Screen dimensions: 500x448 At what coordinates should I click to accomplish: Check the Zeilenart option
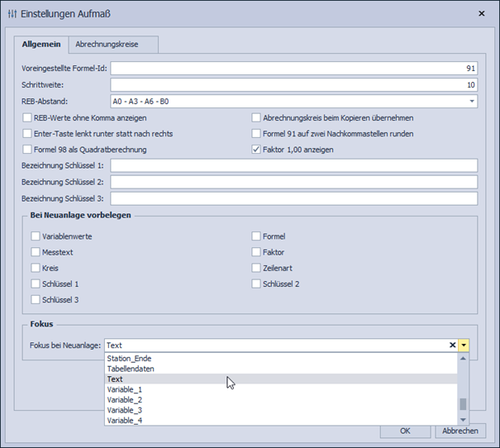point(256,268)
